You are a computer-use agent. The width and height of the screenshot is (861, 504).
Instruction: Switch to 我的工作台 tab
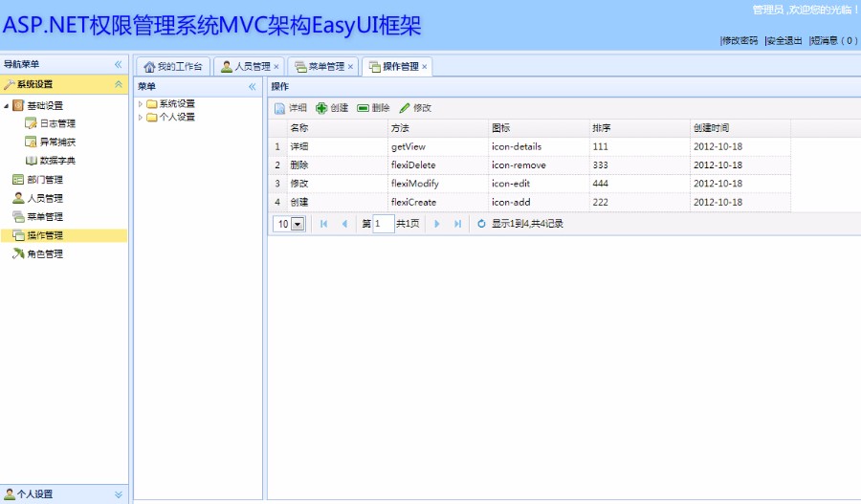point(173,66)
